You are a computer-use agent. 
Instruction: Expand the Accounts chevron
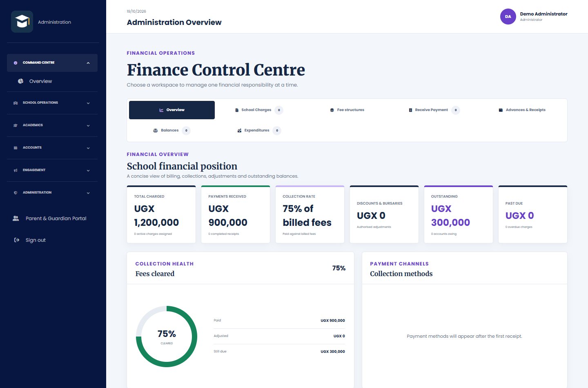88,148
